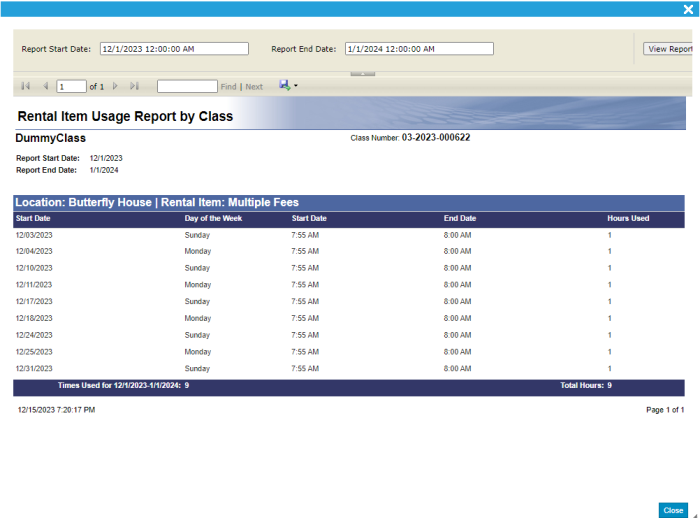The height and width of the screenshot is (518, 700).
Task: Open the export format dropdown arrow
Action: pos(296,87)
